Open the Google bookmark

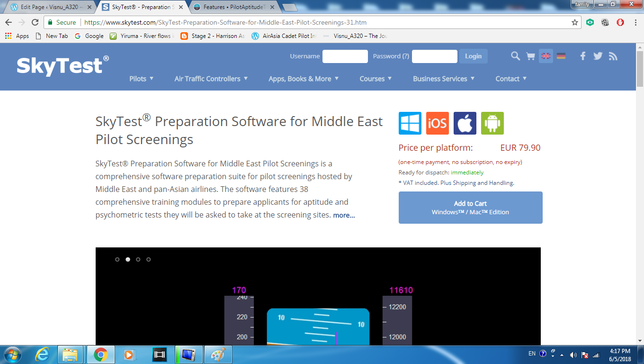(x=89, y=36)
